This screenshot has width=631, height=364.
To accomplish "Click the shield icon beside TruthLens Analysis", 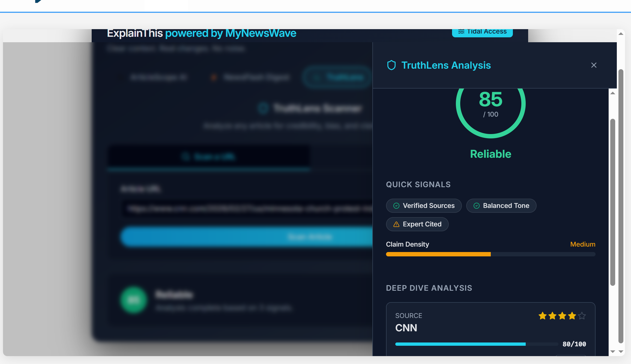I will [391, 65].
